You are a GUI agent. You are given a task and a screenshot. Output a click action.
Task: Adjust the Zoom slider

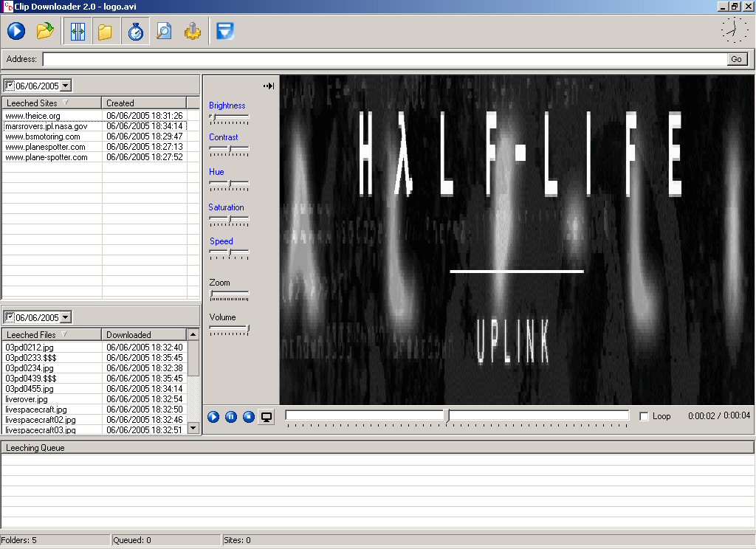(229, 295)
